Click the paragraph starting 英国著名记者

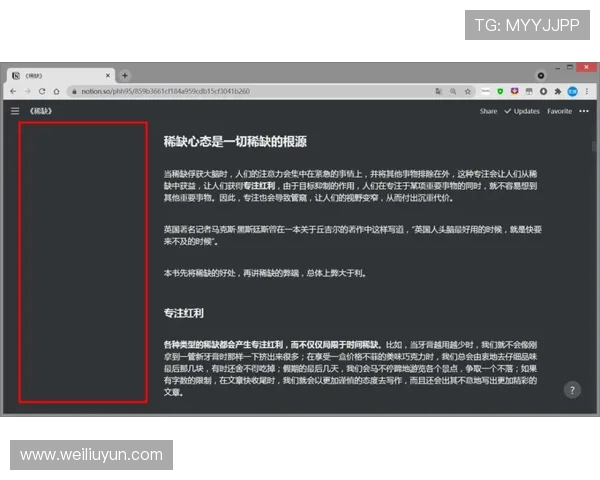coord(352,235)
